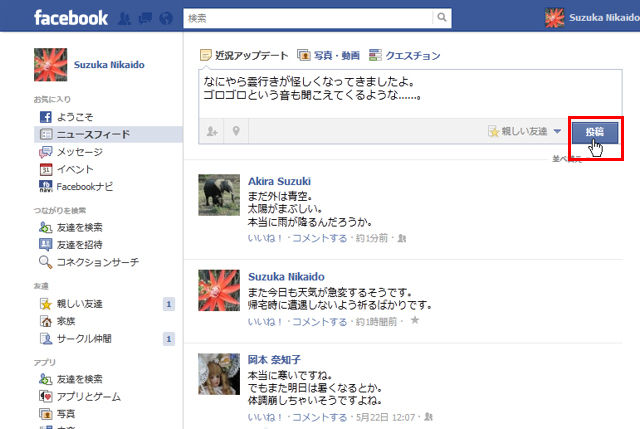Open 親しい友達 list in sidebar

(71, 304)
